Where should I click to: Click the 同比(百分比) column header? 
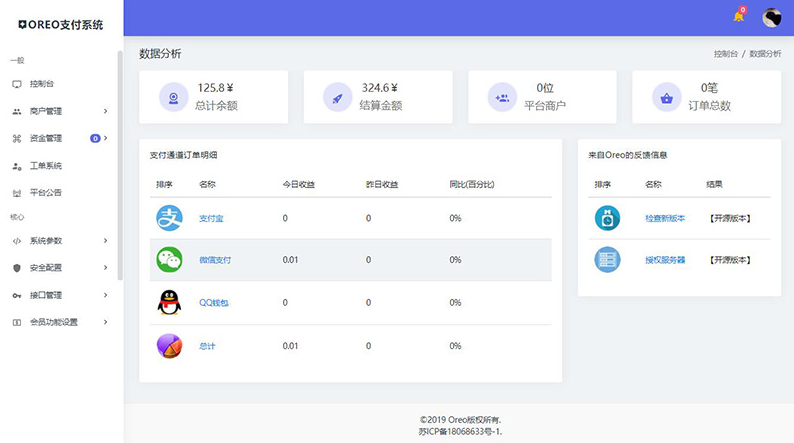(x=471, y=185)
